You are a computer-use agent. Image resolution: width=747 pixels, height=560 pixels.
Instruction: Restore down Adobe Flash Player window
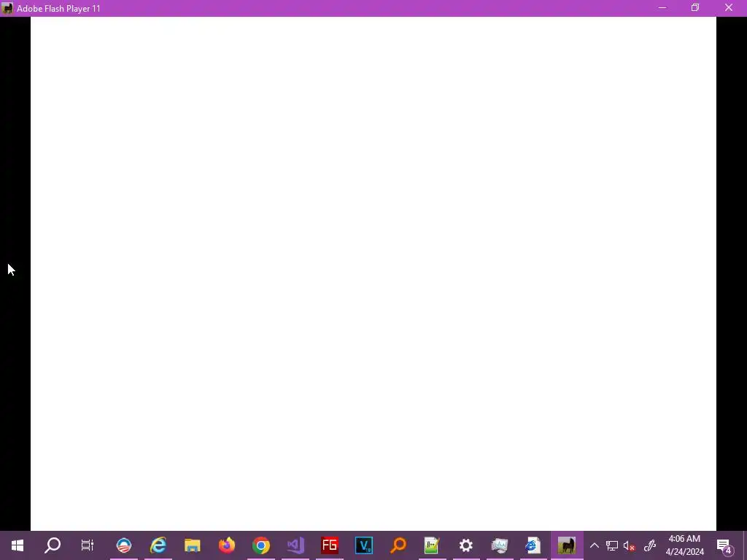click(x=695, y=7)
